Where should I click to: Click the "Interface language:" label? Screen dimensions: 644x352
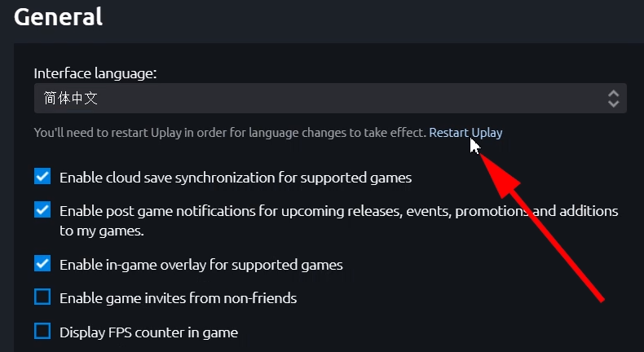(x=95, y=73)
